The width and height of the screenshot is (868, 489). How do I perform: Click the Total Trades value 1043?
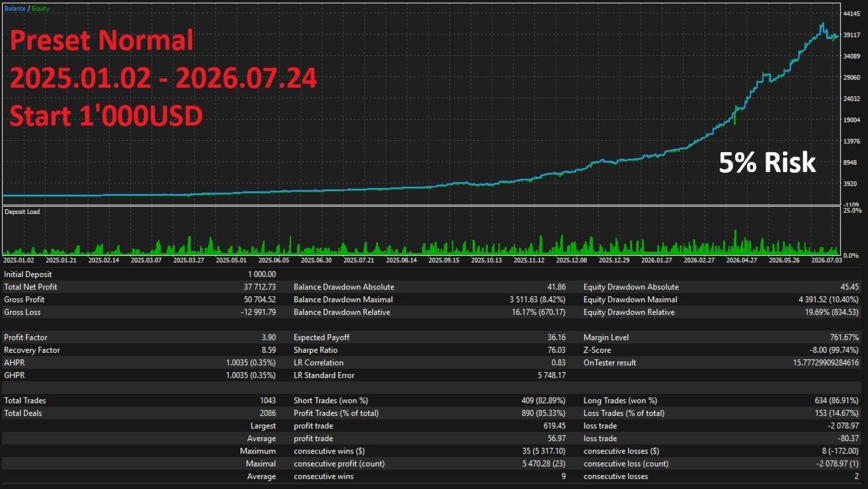(x=268, y=401)
